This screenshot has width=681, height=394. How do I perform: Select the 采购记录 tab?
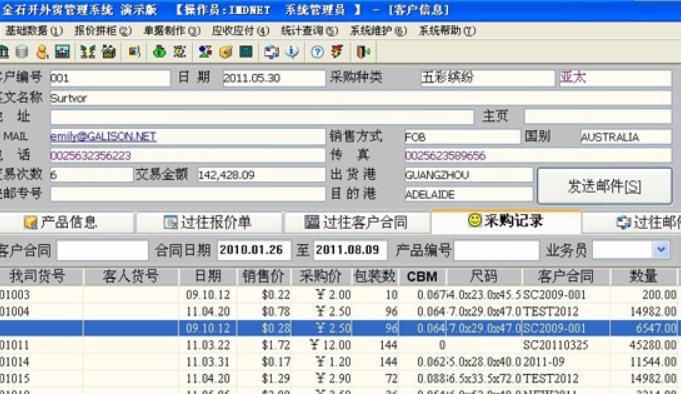coord(506,221)
